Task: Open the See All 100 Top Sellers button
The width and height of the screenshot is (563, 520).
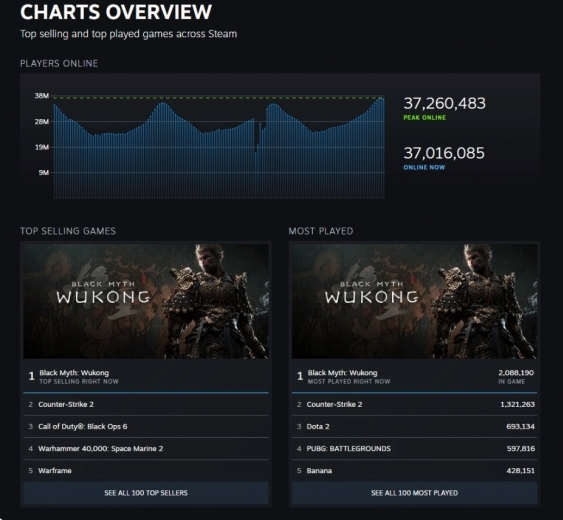Action: pyautogui.click(x=146, y=493)
